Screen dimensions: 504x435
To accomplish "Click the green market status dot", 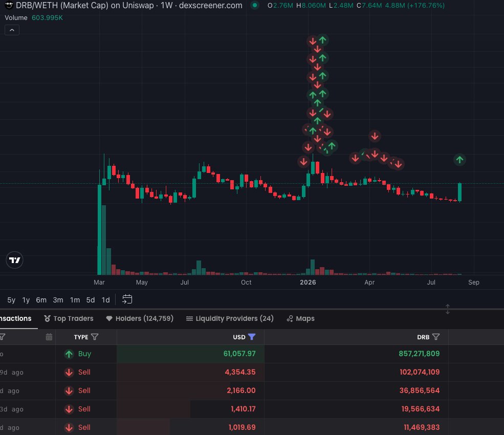I will (255, 5).
